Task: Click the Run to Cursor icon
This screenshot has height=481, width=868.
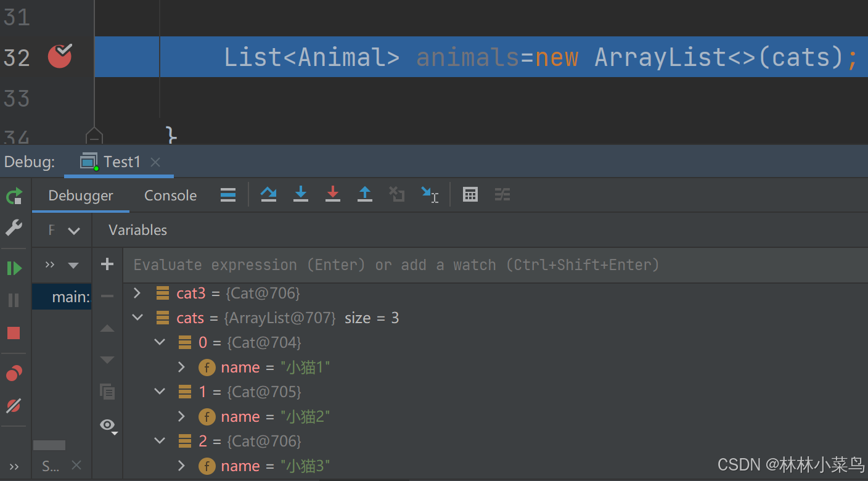Action: 430,194
